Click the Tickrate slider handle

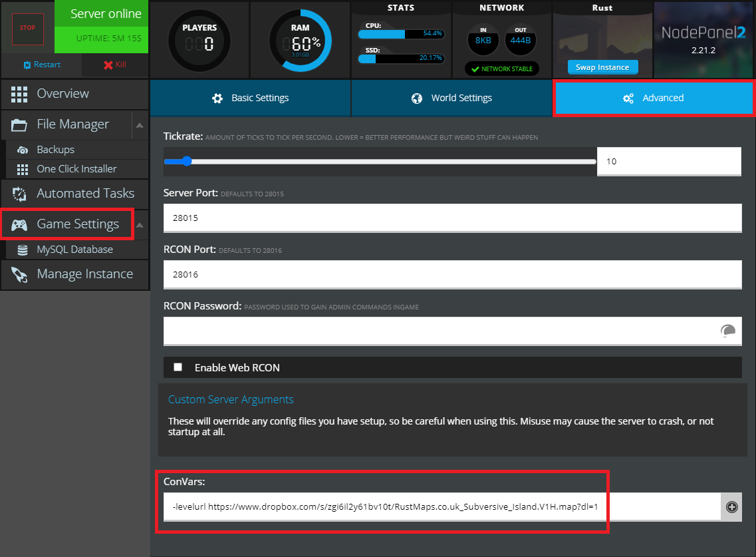[187, 161]
